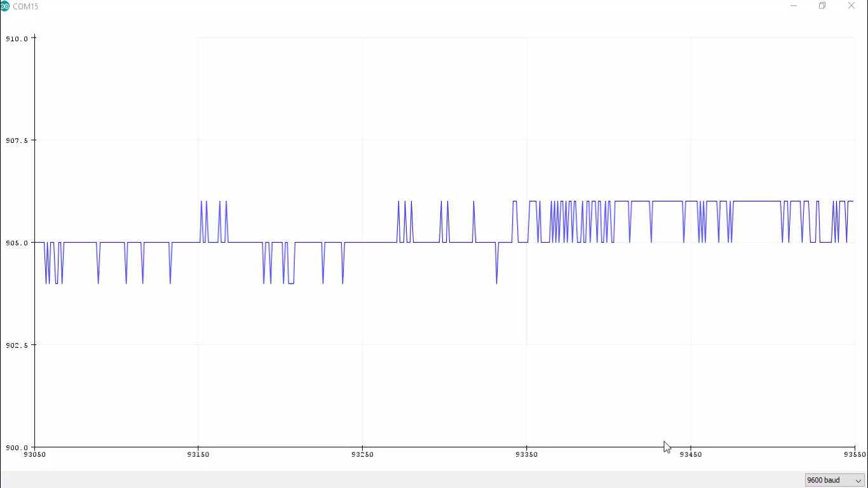
Task: Click the 910.0 y-axis label
Action: [x=17, y=38]
